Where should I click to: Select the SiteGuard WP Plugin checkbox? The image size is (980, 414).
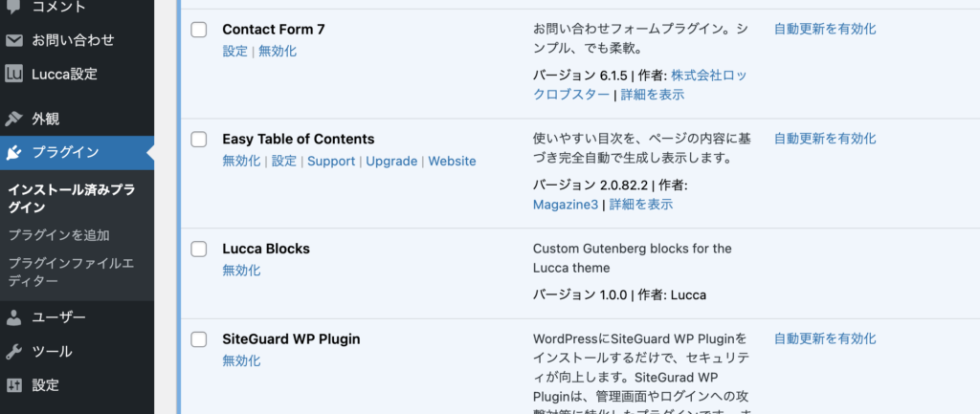pyautogui.click(x=199, y=339)
